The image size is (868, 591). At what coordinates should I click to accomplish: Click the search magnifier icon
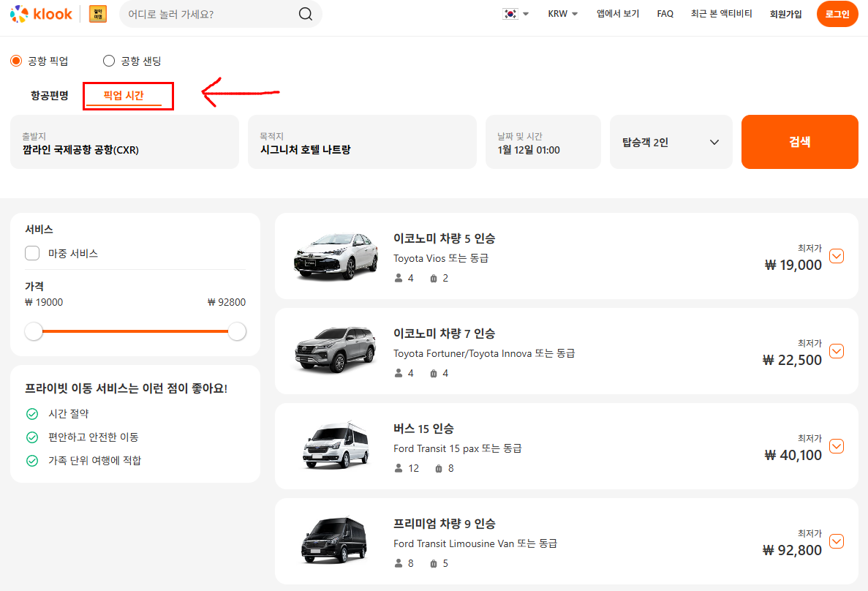point(306,13)
